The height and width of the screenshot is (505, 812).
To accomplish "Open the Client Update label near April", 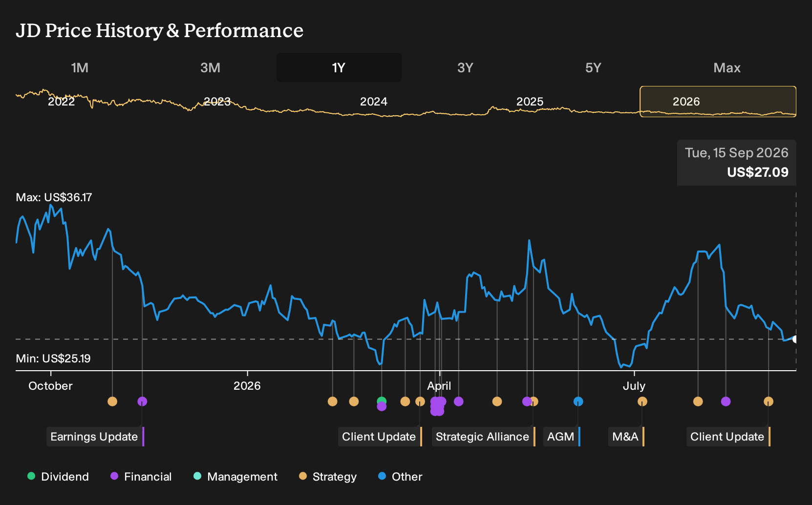I will (380, 437).
